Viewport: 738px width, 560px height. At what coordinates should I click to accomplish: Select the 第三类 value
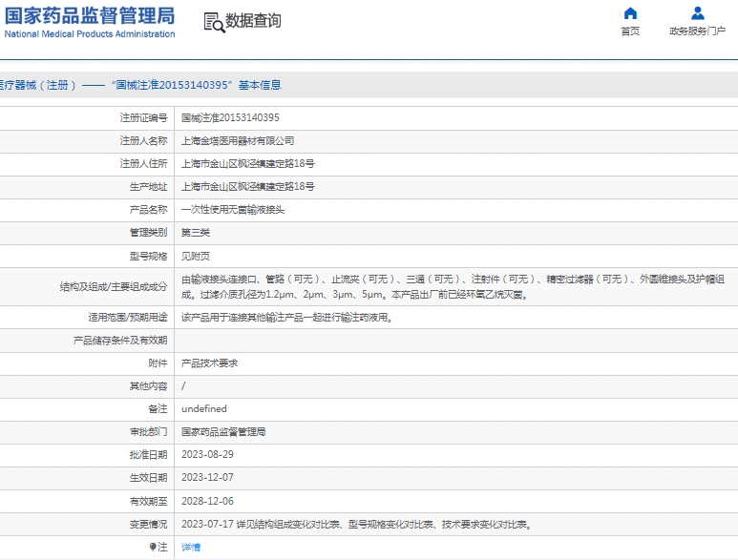click(x=196, y=233)
